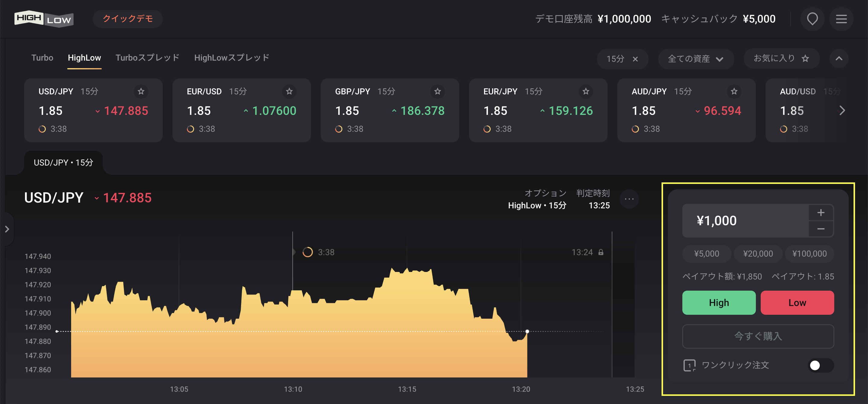Image resolution: width=868 pixels, height=404 pixels.
Task: Click the ペイアウト: 1.85 text
Action: click(x=803, y=277)
